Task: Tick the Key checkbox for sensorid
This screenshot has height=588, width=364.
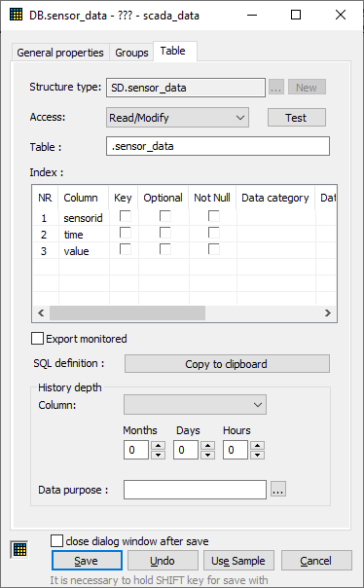Action: (126, 216)
